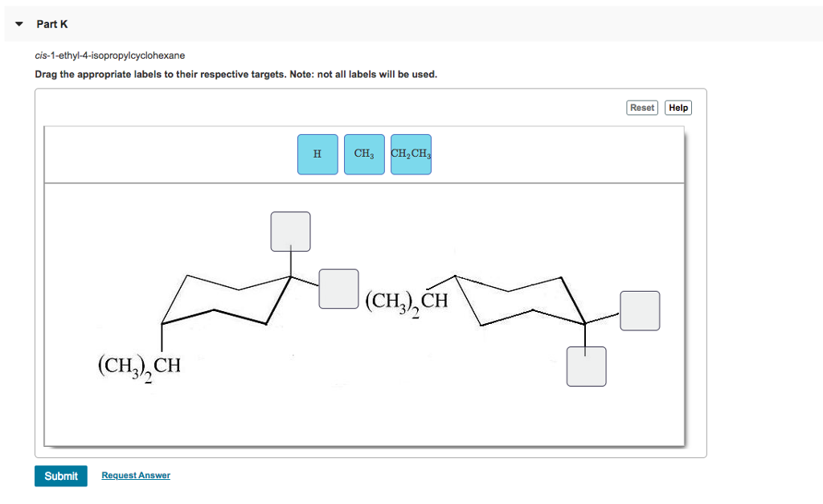The width and height of the screenshot is (823, 504).
Task: Click the (CH3)2CH group on the right structure
Action: tap(408, 301)
